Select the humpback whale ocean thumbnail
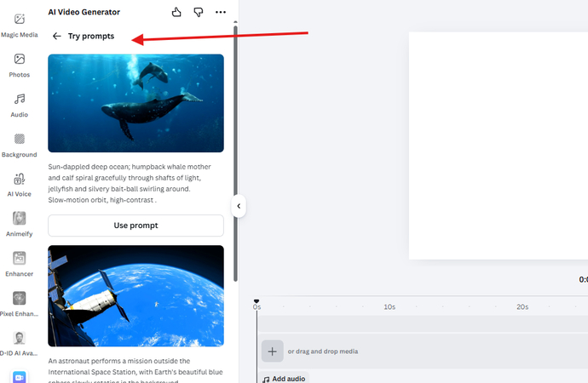This screenshot has height=383, width=588. (135, 103)
